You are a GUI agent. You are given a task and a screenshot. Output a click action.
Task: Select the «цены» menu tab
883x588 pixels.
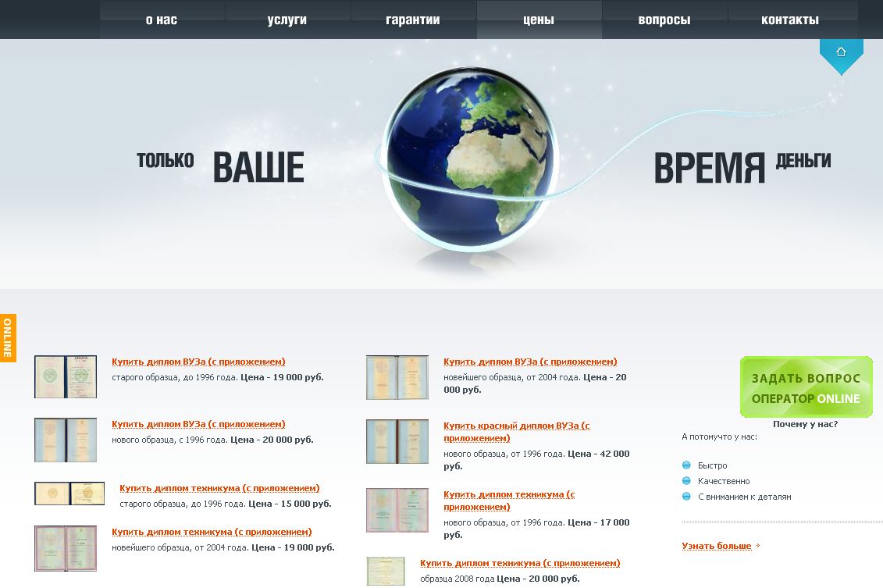[539, 20]
